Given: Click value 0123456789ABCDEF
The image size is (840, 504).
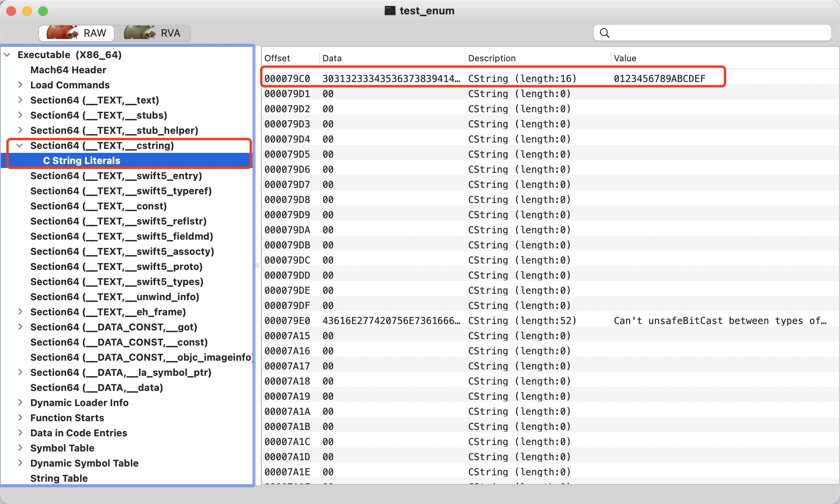Looking at the screenshot, I should coord(660,78).
